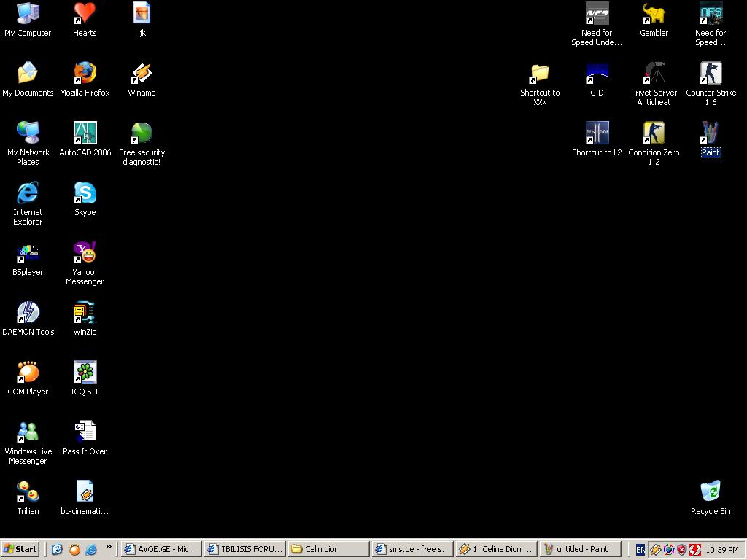The width and height of the screenshot is (747, 560).
Task: Switch to the Celin dion folder taskbar button
Action: [x=328, y=549]
